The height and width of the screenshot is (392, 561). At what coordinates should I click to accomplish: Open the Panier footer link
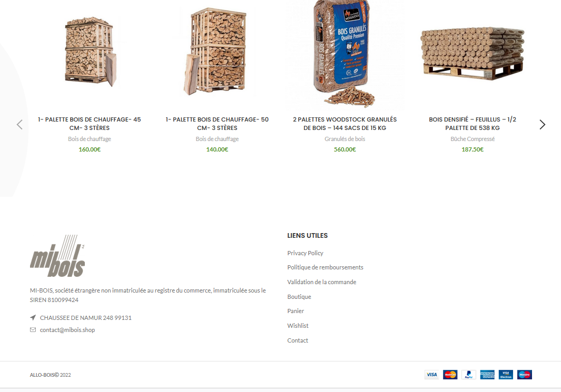[x=296, y=311]
